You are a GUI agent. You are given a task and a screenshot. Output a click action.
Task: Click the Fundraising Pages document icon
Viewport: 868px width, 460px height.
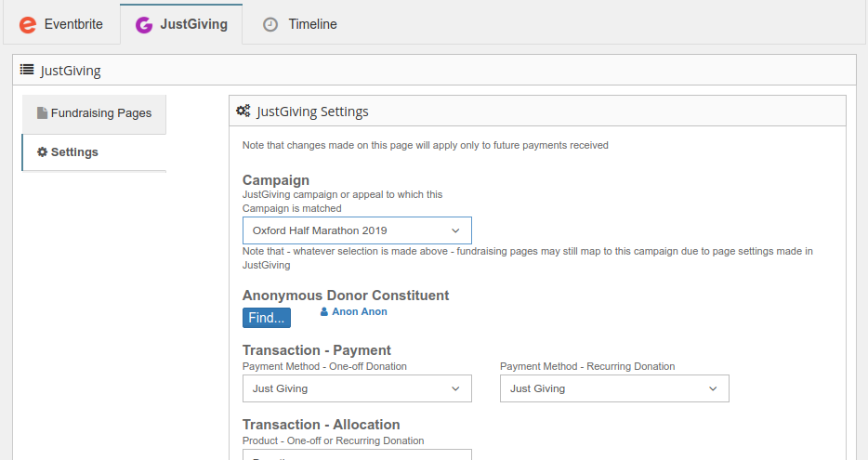point(42,113)
